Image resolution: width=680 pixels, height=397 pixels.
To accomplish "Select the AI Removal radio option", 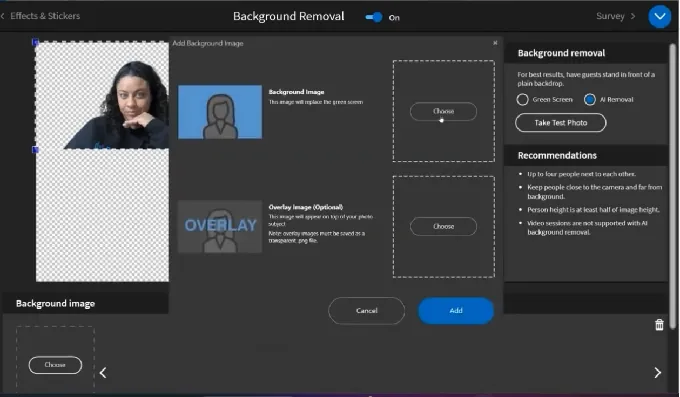I will (x=590, y=99).
